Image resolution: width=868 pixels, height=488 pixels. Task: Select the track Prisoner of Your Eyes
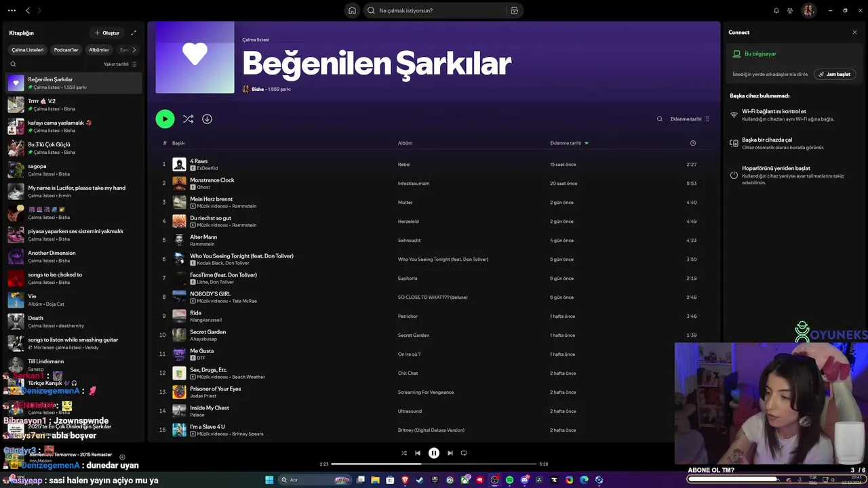pos(215,389)
